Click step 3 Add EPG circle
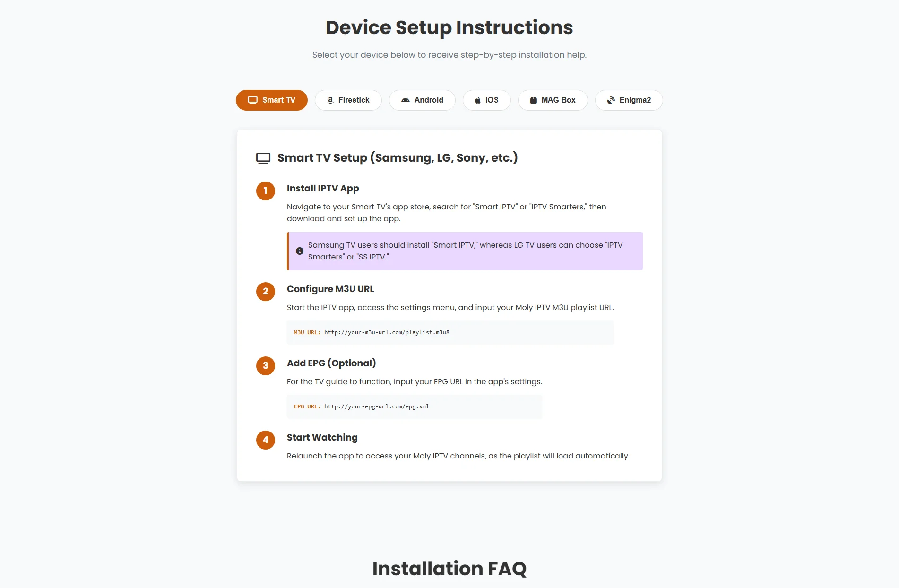Image resolution: width=899 pixels, height=588 pixels. point(266,366)
